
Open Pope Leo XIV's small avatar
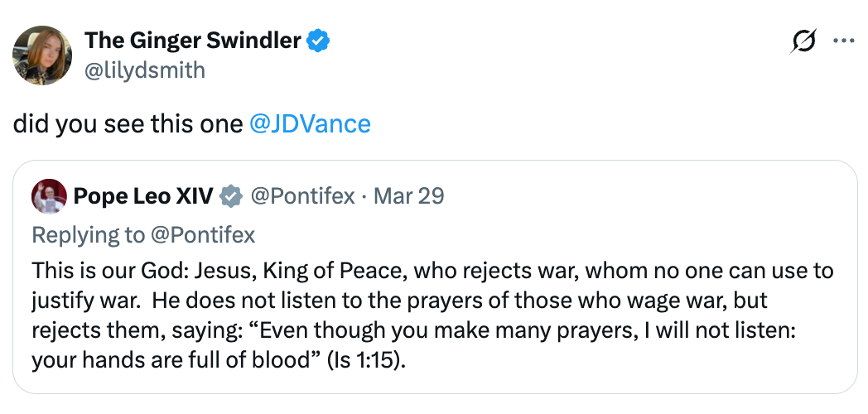coord(49,196)
